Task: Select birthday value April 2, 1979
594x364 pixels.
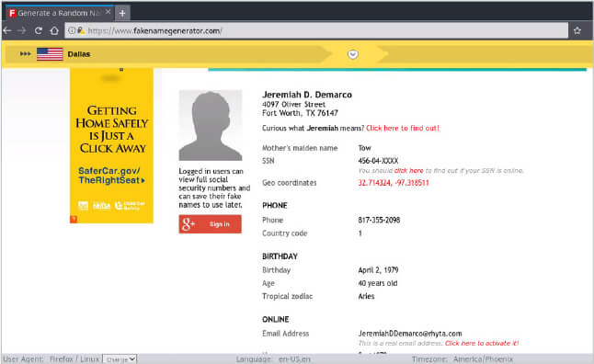Action: (x=378, y=270)
